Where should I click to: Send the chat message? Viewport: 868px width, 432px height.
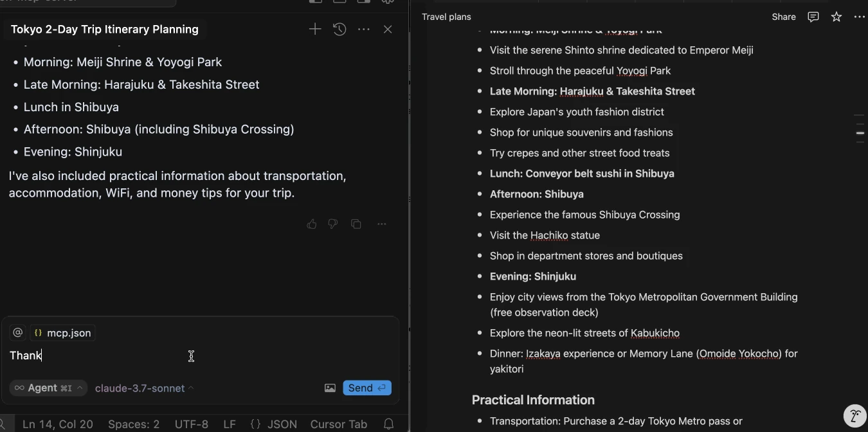[x=367, y=388]
